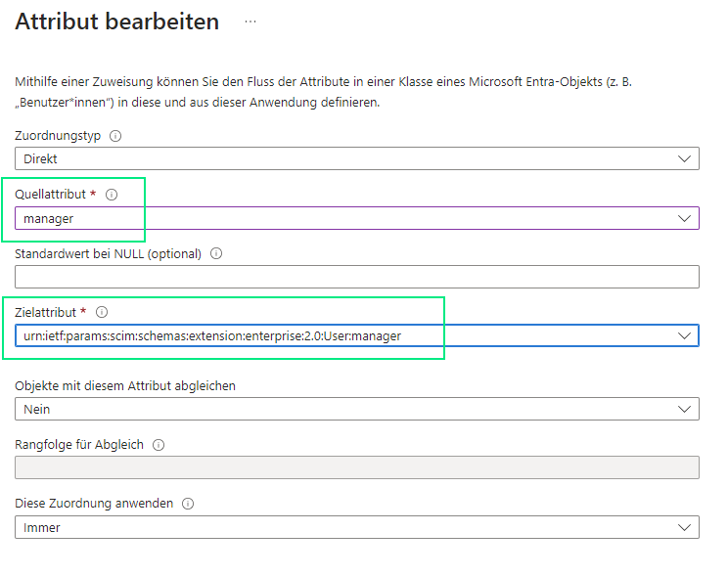This screenshot has width=728, height=576.
Task: Click the Zuordnungstyp field label text
Action: (59, 136)
